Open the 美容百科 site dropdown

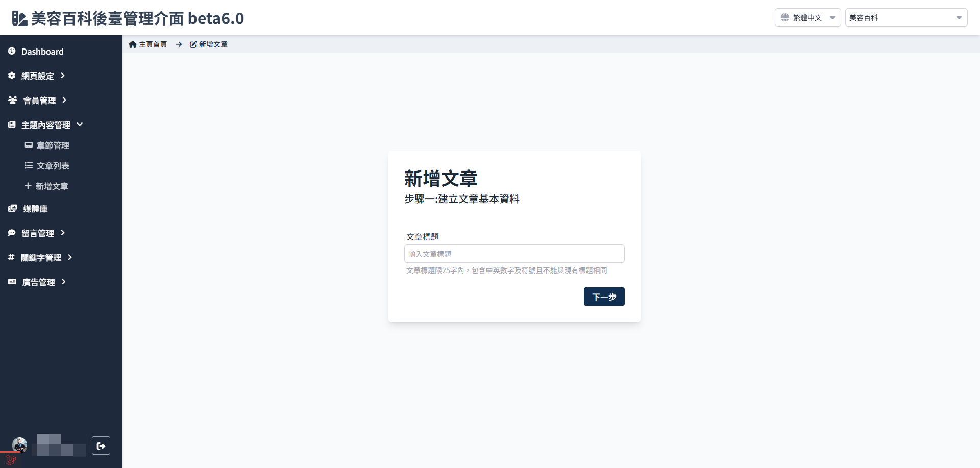click(906, 17)
